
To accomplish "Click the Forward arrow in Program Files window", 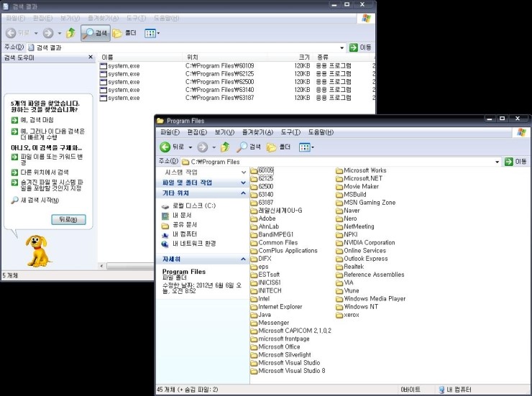I will pos(203,147).
